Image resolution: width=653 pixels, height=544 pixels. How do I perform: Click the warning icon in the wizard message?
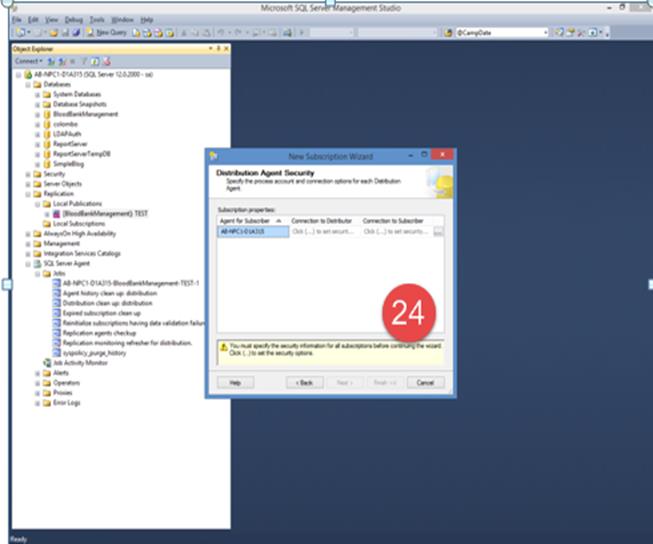click(x=223, y=347)
